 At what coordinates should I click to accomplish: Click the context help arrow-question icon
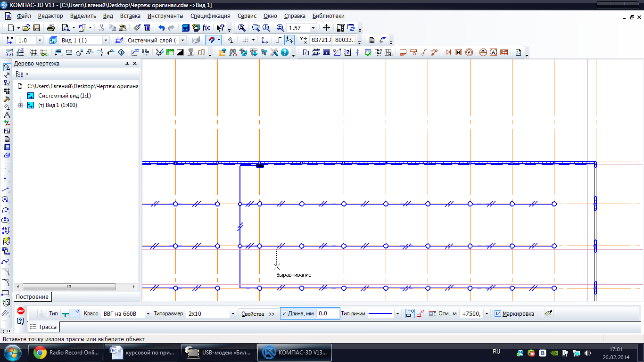220,28
